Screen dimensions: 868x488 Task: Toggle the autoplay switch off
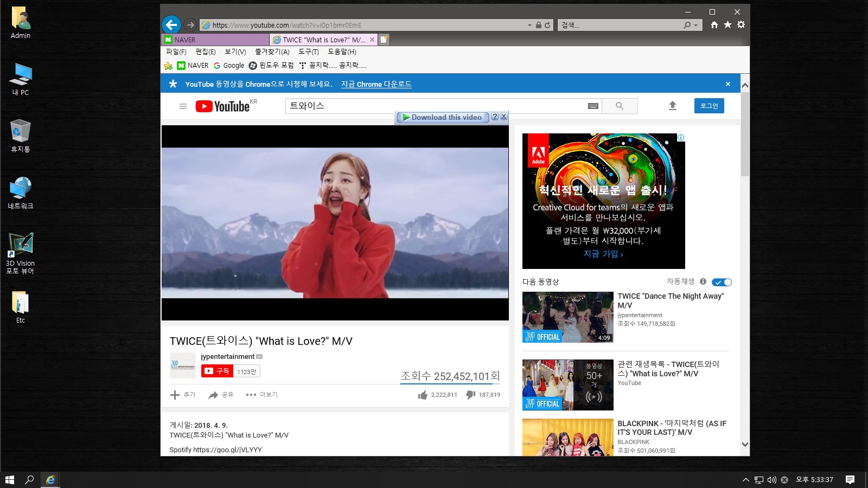pyautogui.click(x=722, y=282)
